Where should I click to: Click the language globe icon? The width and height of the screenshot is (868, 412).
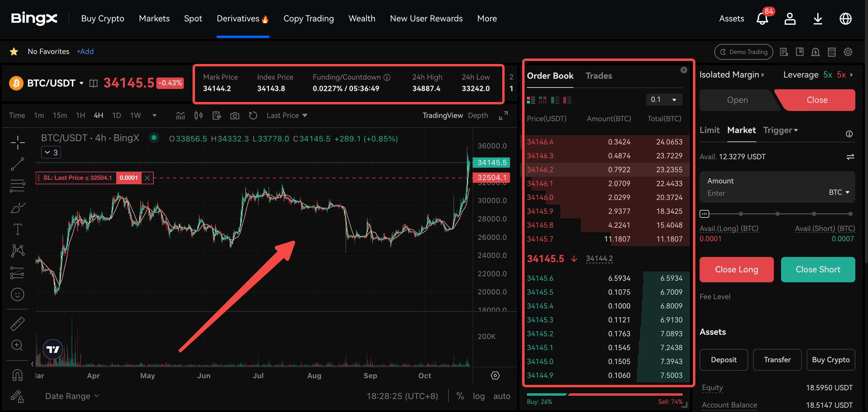tap(845, 18)
